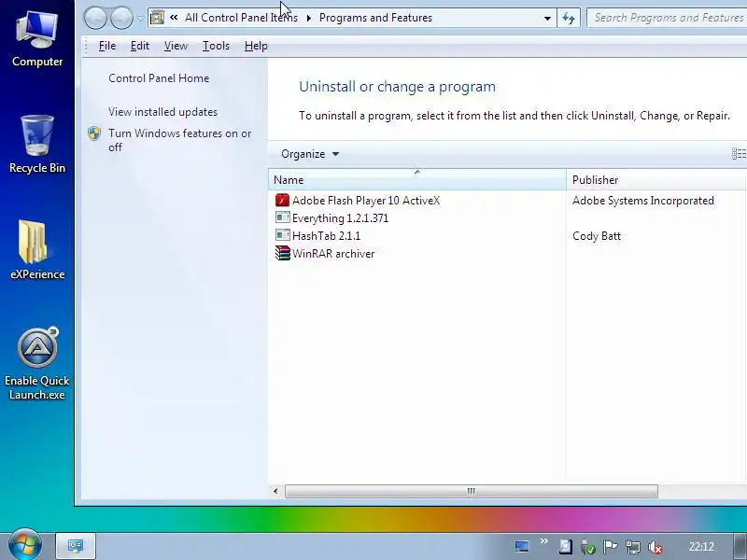Open the network connection tray icon
747x560 pixels.
[633, 547]
